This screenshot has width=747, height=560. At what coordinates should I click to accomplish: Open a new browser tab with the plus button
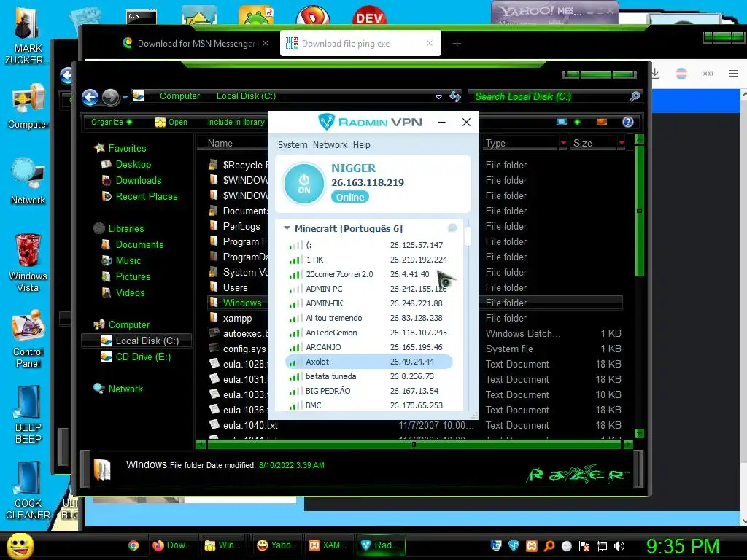(457, 44)
